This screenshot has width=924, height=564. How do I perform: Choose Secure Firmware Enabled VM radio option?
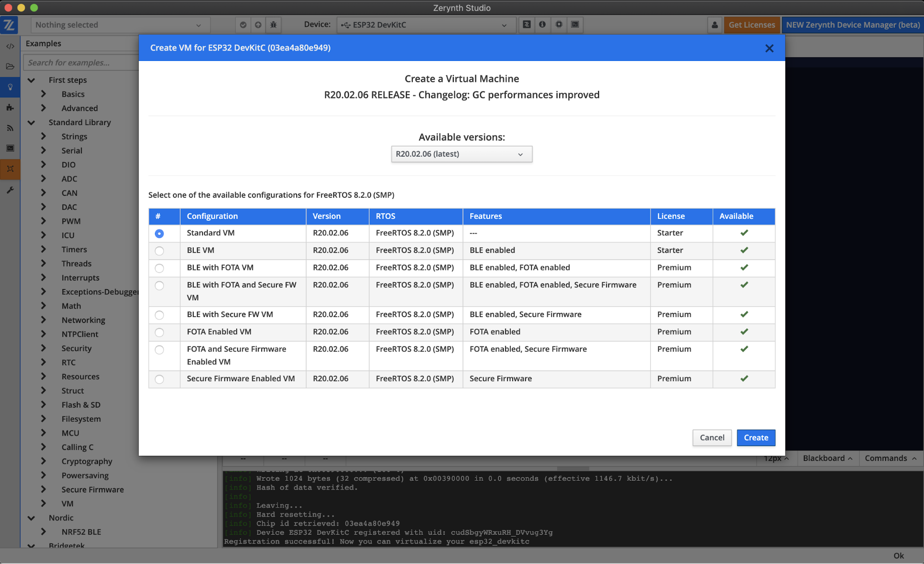coord(159,379)
